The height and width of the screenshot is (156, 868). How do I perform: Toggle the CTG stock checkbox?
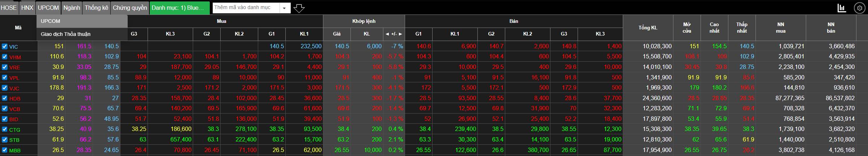tap(4, 129)
